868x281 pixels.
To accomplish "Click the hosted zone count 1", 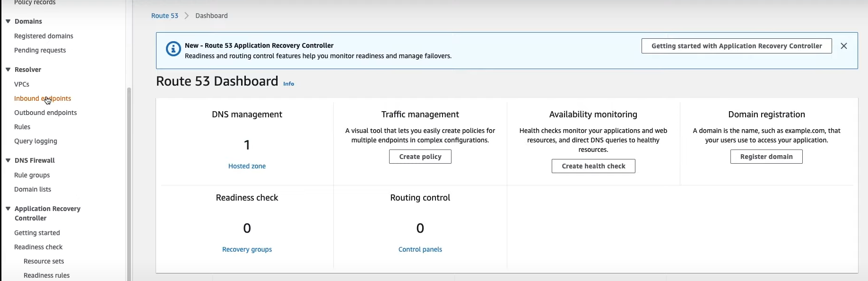I will click(x=247, y=145).
